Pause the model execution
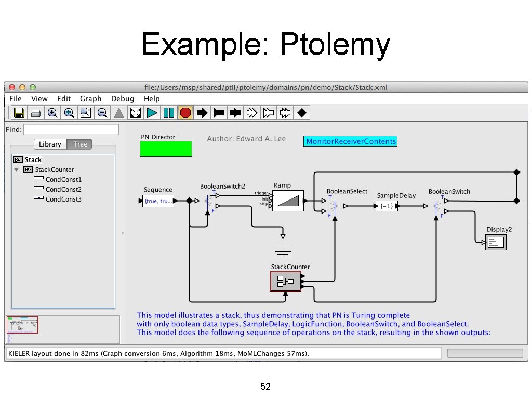The image size is (532, 399). [169, 113]
